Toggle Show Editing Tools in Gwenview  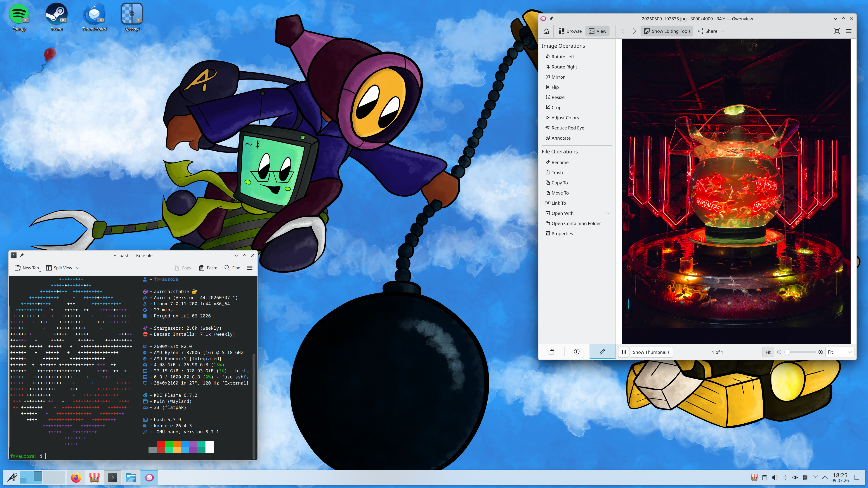667,31
